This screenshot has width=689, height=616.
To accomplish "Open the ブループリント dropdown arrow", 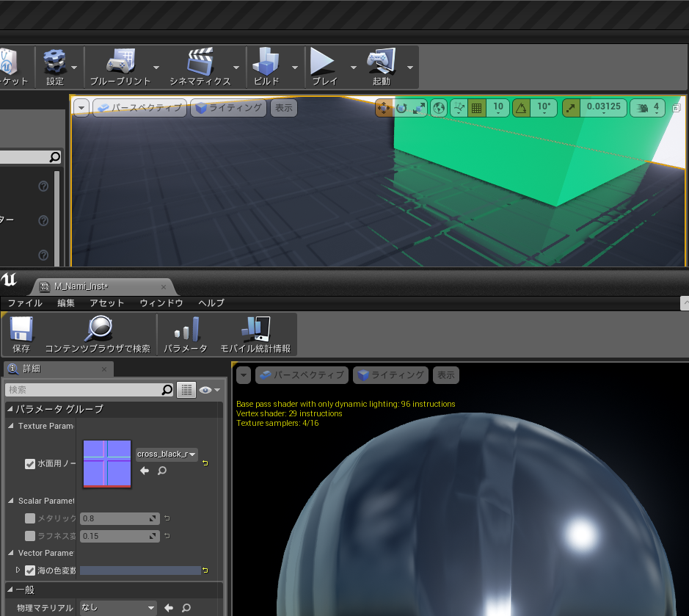I will [156, 68].
